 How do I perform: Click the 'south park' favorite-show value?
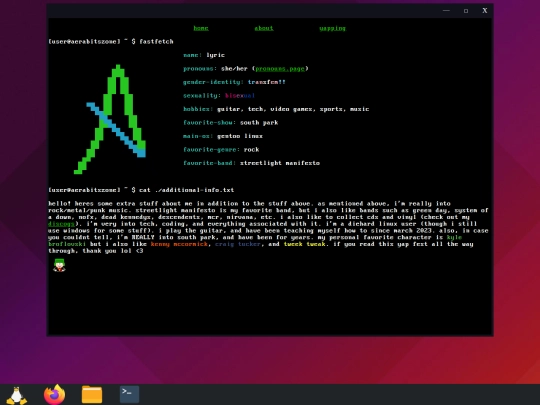259,123
